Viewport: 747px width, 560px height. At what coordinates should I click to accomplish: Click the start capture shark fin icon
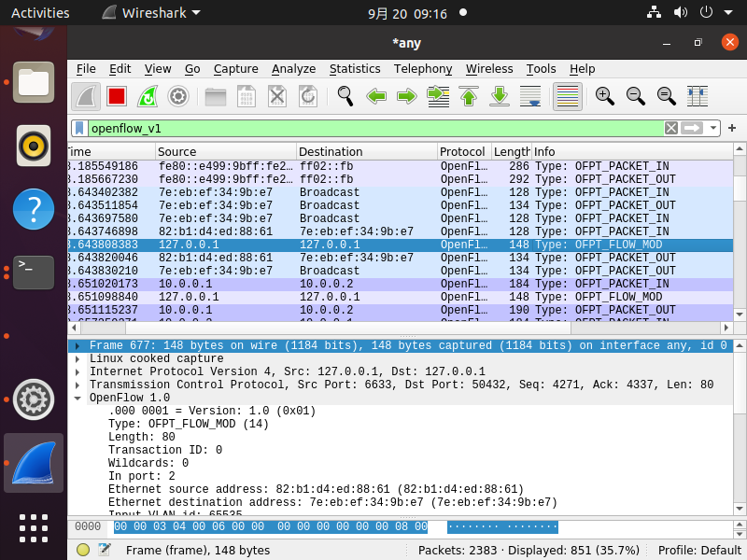click(86, 97)
